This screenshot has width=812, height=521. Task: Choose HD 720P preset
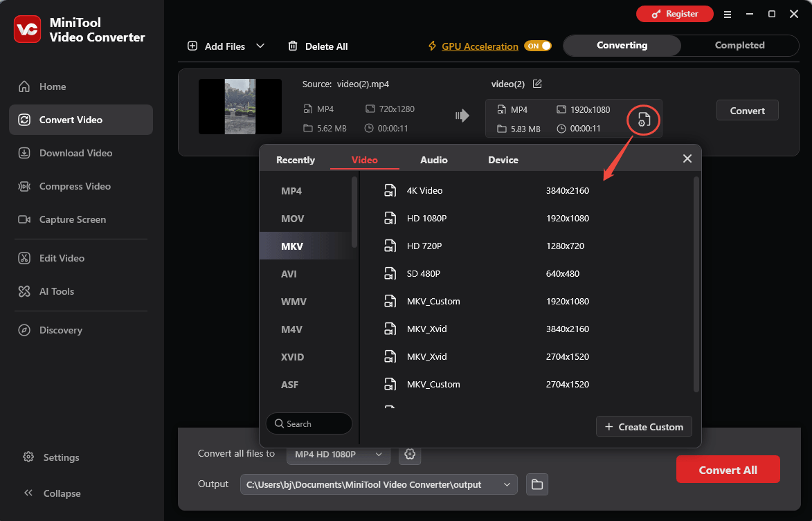527,246
